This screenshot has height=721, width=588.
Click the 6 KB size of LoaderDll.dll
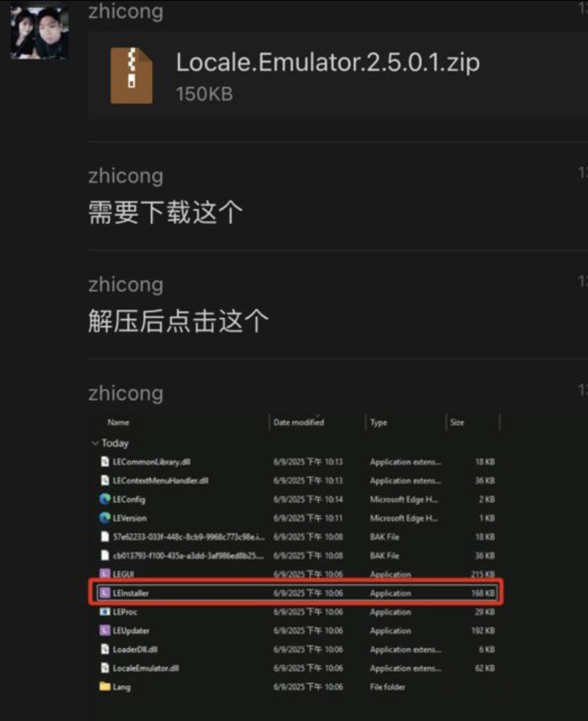[x=487, y=649]
